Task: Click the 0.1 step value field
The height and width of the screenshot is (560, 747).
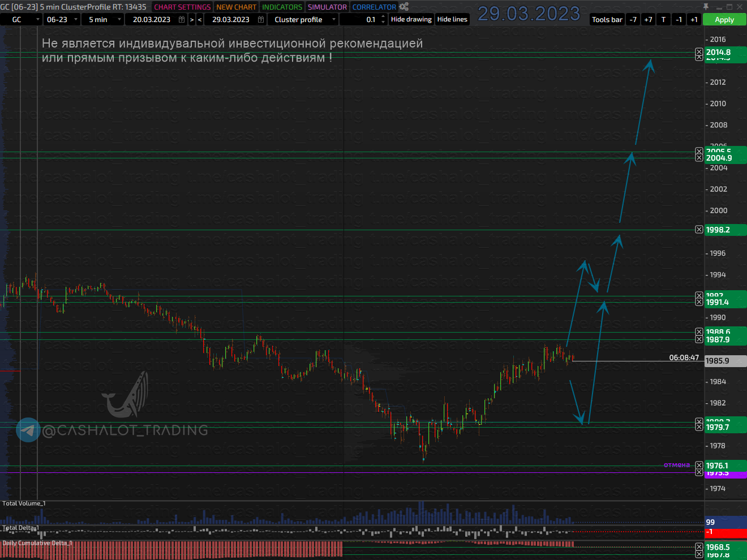Action: click(362, 19)
